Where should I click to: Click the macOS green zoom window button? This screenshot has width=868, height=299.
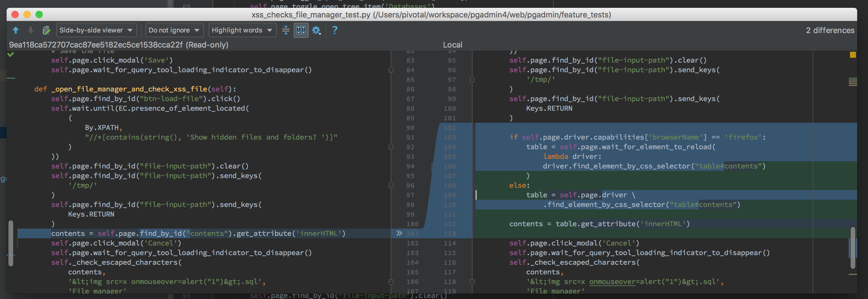[39, 14]
